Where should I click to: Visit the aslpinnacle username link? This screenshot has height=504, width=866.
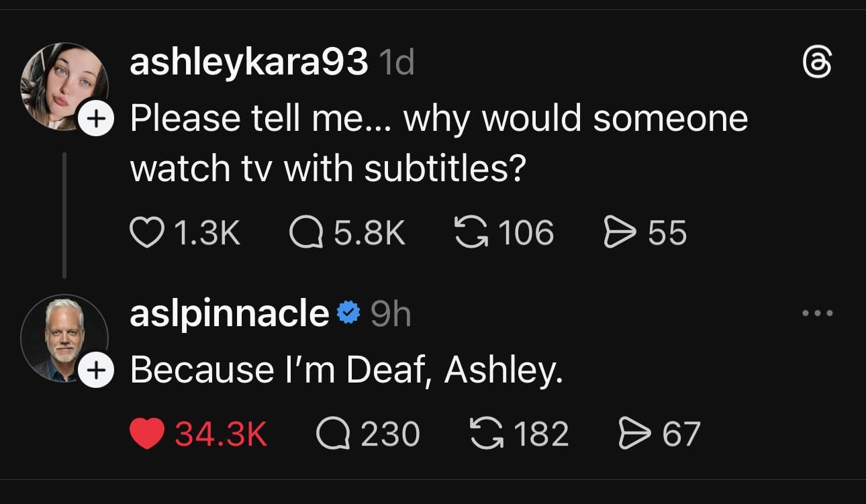230,313
